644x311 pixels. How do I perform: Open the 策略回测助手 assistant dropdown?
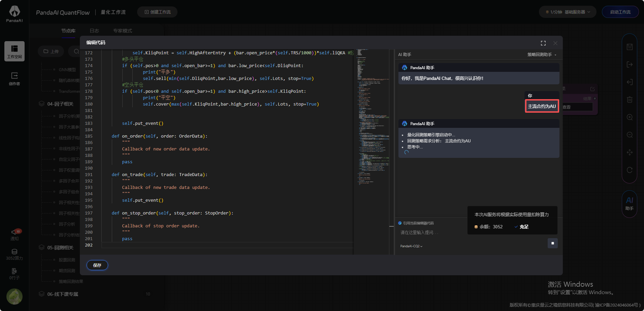point(542,55)
